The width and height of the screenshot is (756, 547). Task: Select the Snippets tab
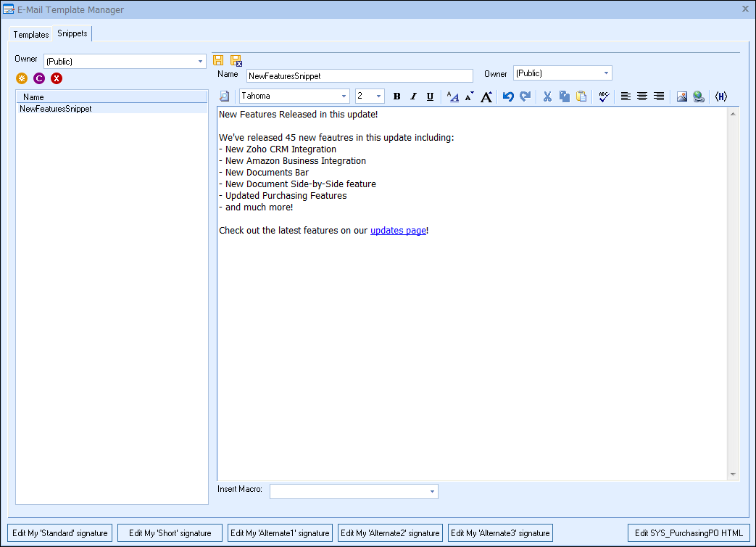point(72,34)
